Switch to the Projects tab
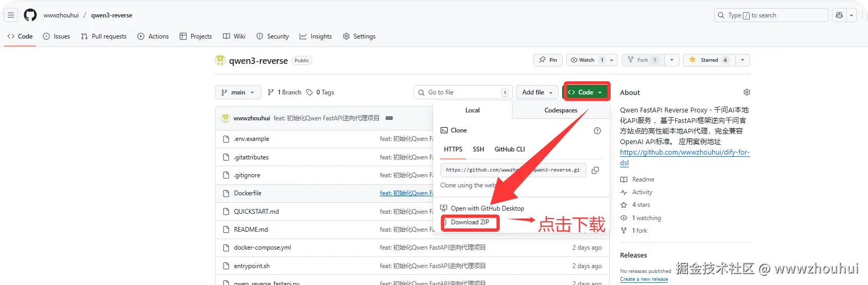868x285 pixels. 196,36
